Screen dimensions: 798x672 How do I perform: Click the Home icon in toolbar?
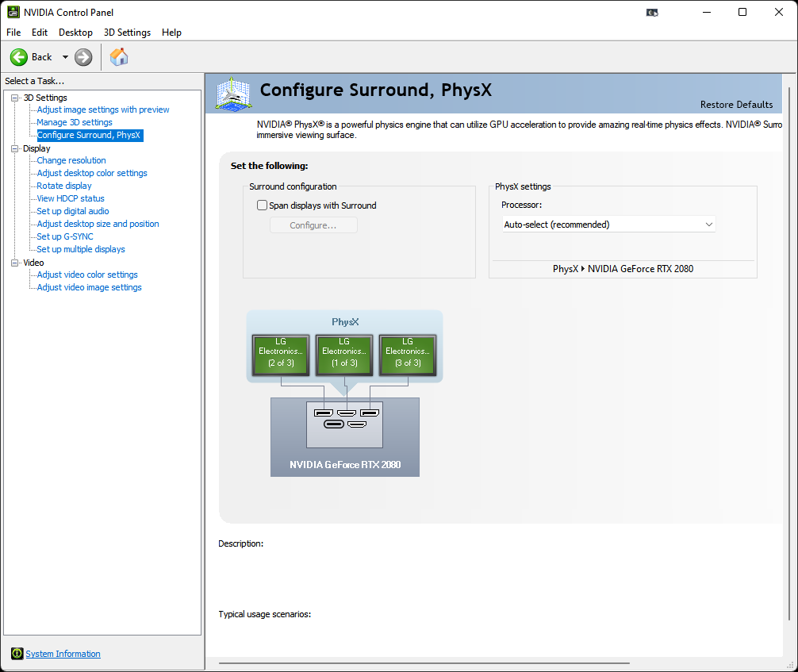119,57
